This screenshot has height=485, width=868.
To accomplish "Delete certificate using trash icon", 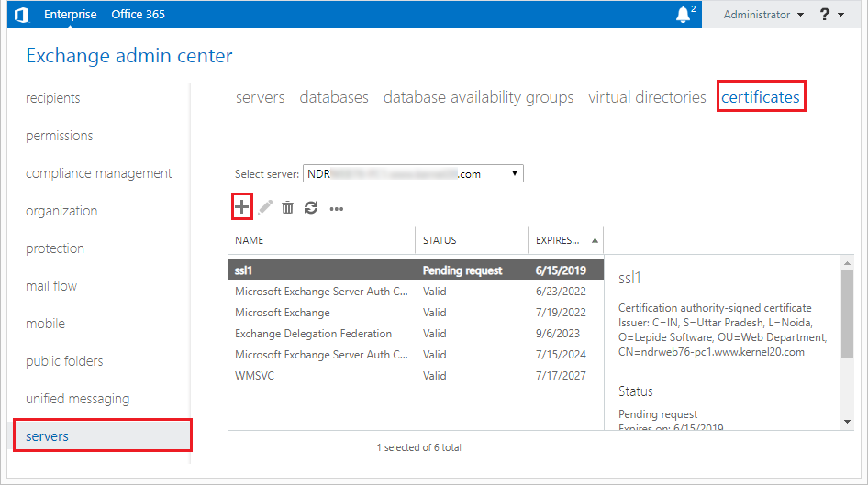I will [287, 208].
